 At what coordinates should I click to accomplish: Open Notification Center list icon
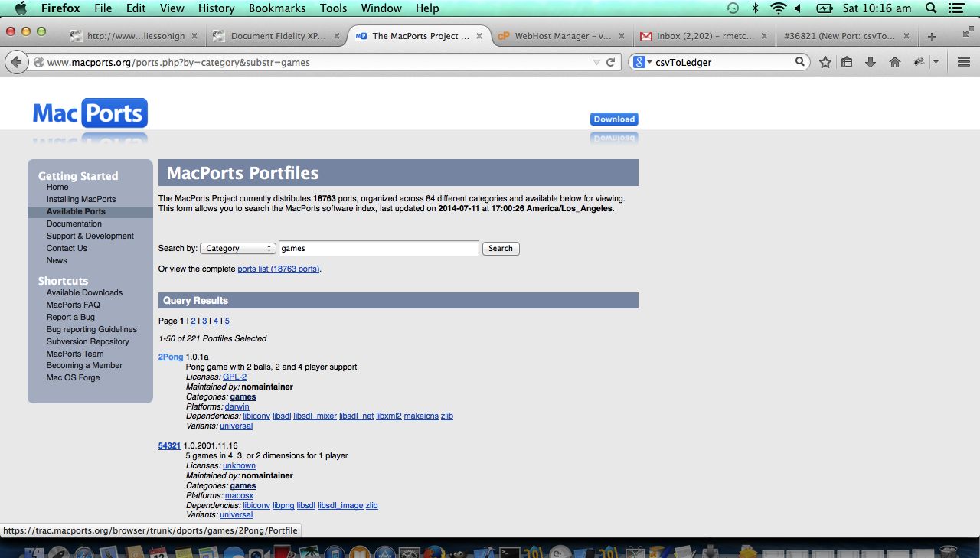tap(955, 8)
